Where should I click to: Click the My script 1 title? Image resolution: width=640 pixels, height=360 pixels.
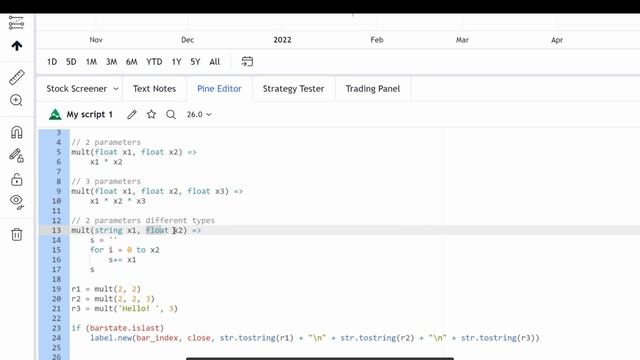[89, 114]
